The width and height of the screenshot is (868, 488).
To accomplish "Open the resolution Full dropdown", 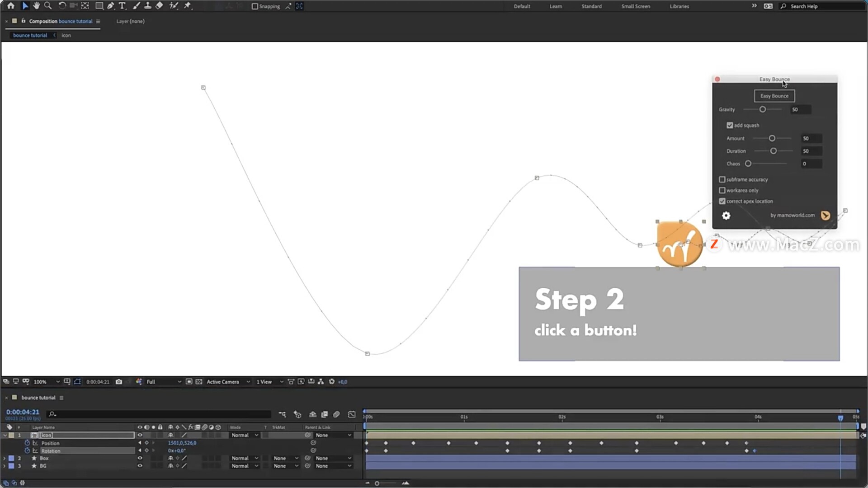I will 163,382.
